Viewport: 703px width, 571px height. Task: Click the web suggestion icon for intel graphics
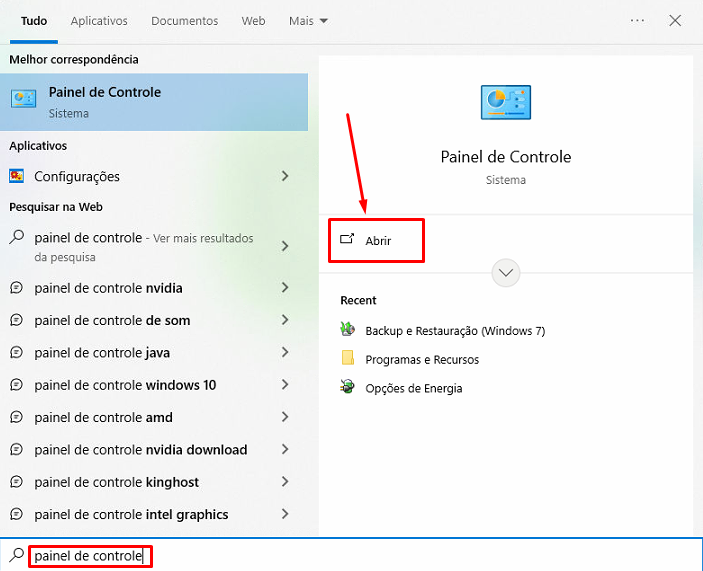tap(16, 514)
